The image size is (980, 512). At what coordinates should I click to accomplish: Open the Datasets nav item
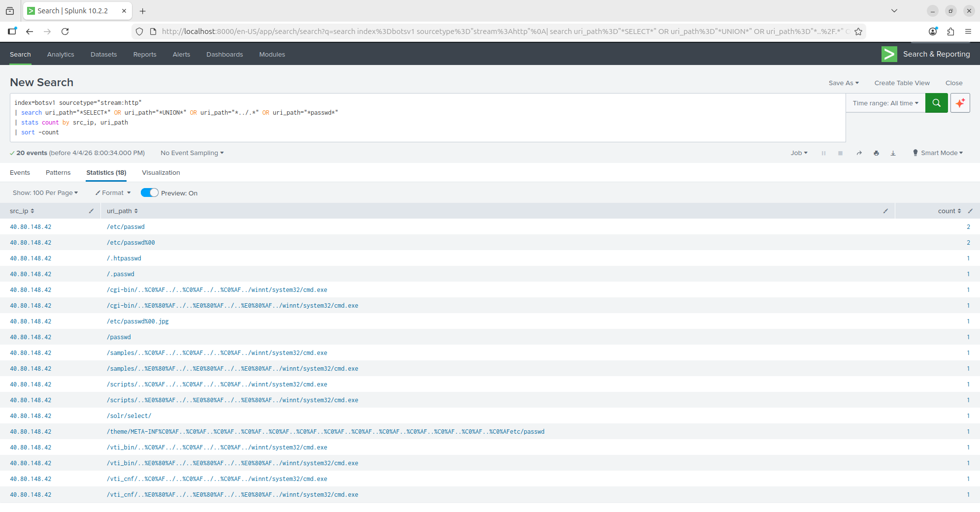(x=104, y=54)
